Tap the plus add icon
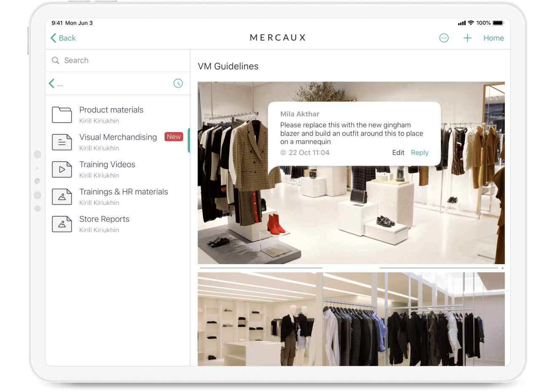This screenshot has width=555, height=392. [467, 38]
